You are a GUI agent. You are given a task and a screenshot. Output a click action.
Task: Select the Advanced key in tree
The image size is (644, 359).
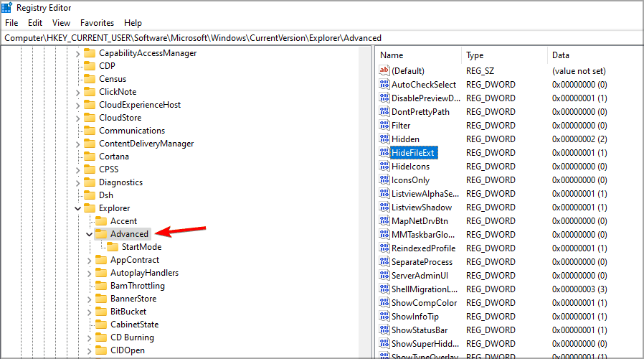(x=129, y=234)
